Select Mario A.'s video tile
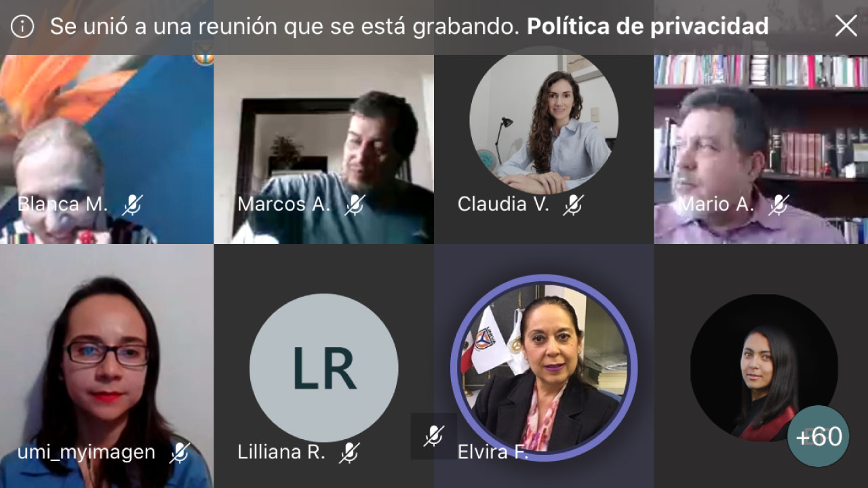The width and height of the screenshot is (868, 488). [x=761, y=149]
